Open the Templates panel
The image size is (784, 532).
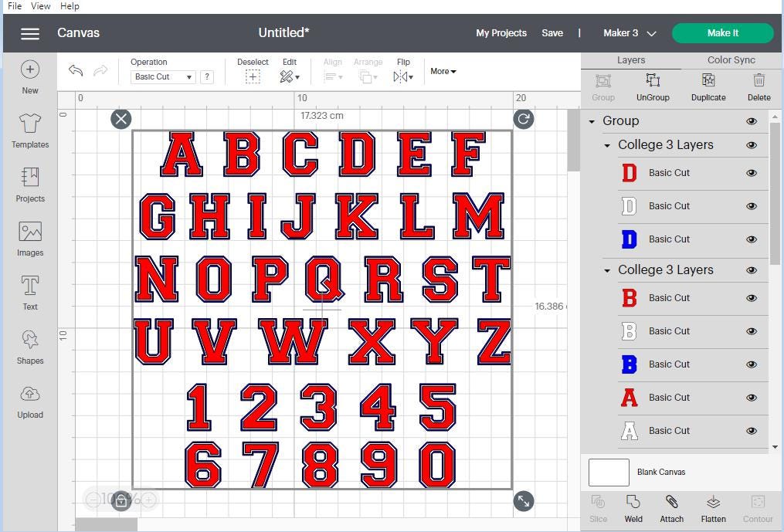coord(30,130)
